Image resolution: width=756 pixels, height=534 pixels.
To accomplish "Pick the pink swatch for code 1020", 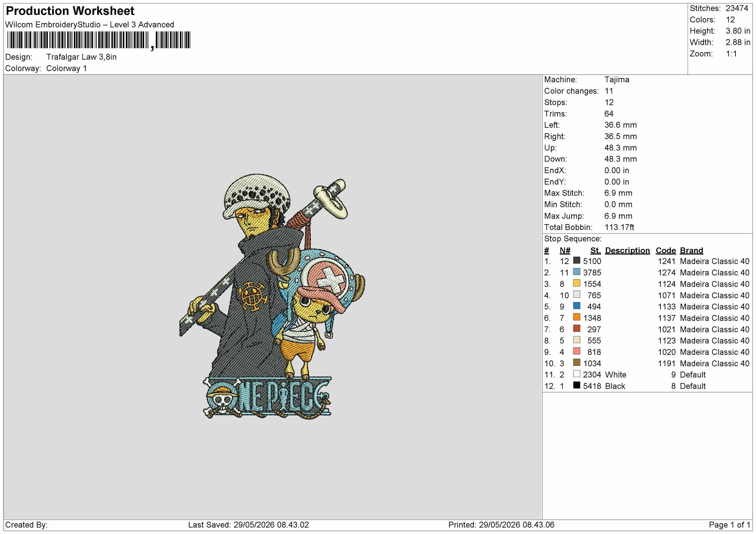I will point(577,351).
